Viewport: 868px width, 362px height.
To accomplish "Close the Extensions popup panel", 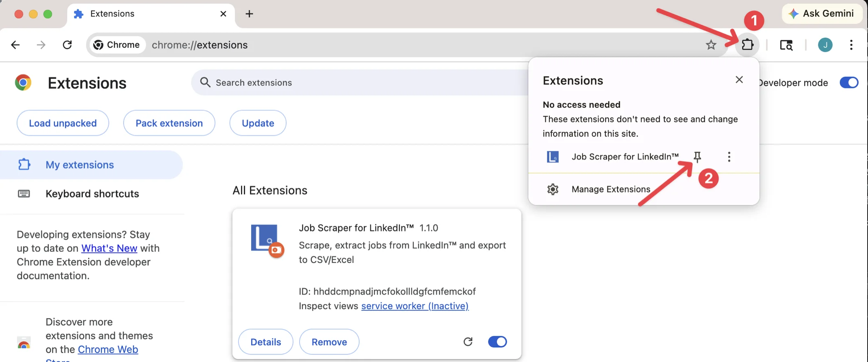I will click(739, 80).
